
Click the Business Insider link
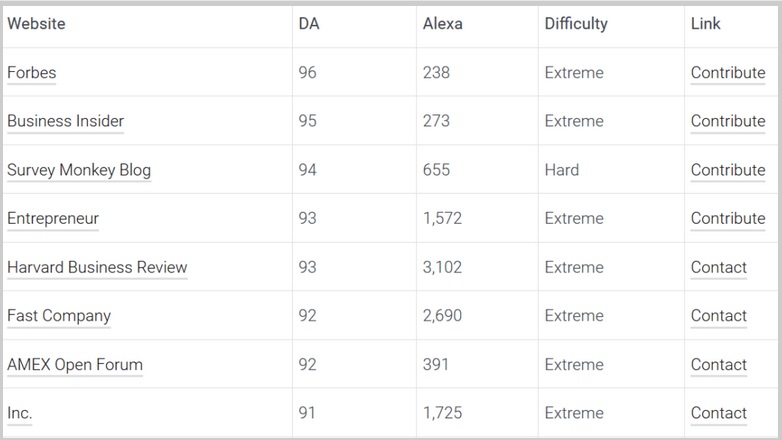65,121
